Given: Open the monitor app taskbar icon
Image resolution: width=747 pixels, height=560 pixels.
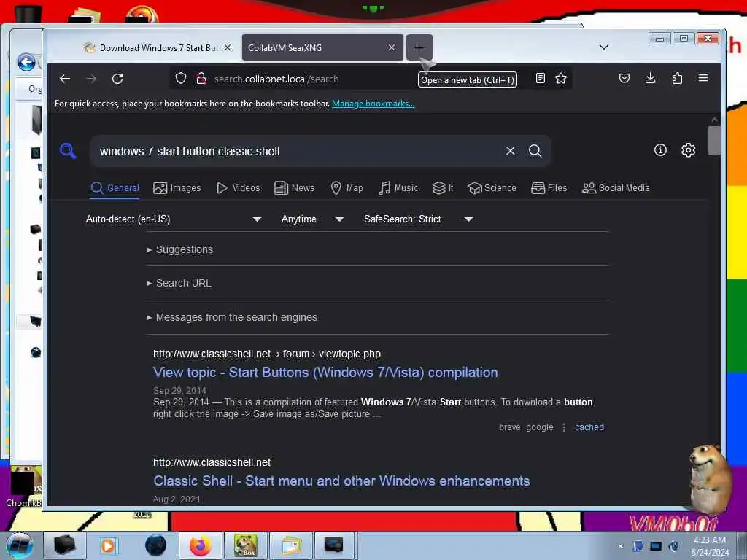Looking at the screenshot, I should point(333,545).
